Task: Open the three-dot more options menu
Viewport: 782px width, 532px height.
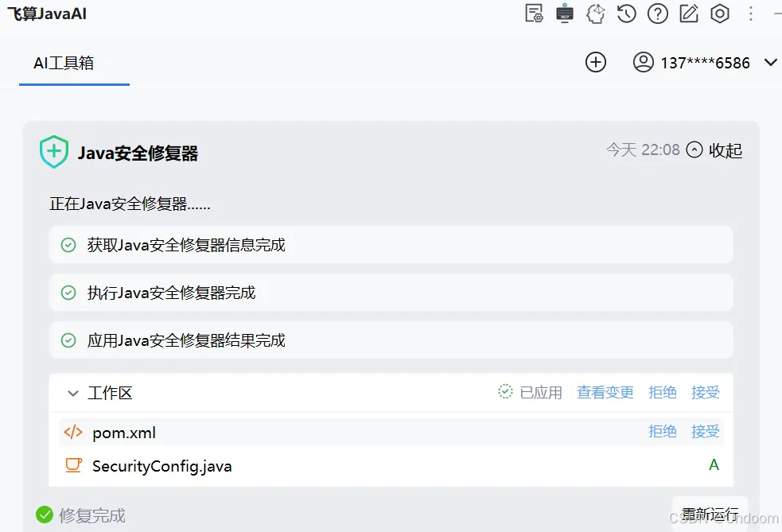Action: [x=751, y=14]
